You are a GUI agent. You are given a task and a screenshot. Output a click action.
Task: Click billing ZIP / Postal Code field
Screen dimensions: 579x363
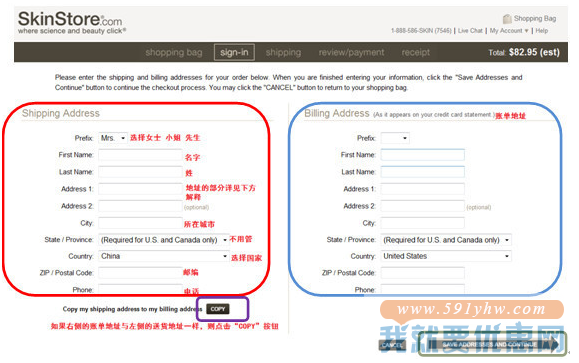pos(423,273)
